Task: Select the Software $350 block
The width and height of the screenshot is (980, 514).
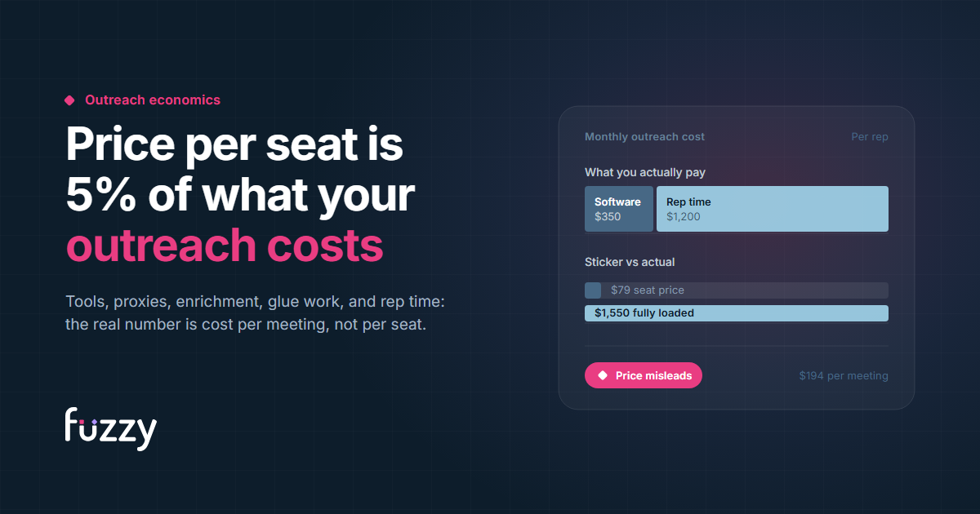Action: point(619,209)
